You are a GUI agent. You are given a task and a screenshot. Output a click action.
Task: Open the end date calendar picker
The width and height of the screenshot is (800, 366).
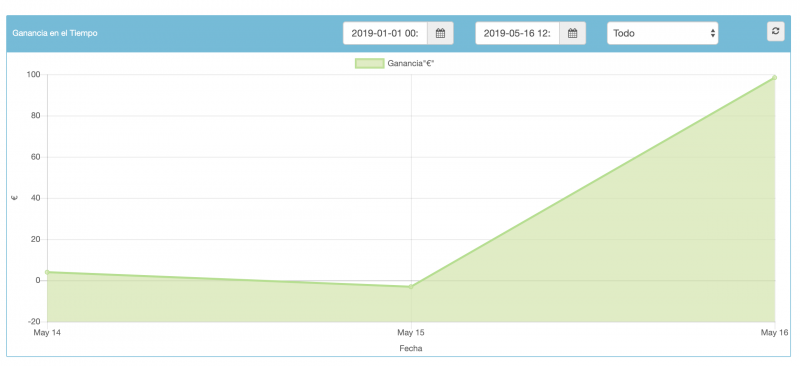coord(572,33)
